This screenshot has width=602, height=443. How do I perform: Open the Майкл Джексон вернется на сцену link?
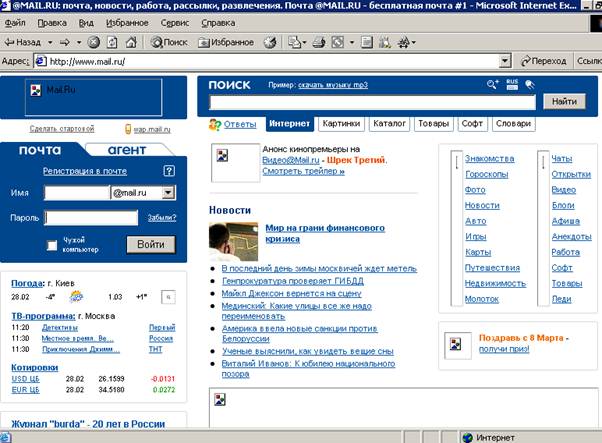pyautogui.click(x=291, y=294)
